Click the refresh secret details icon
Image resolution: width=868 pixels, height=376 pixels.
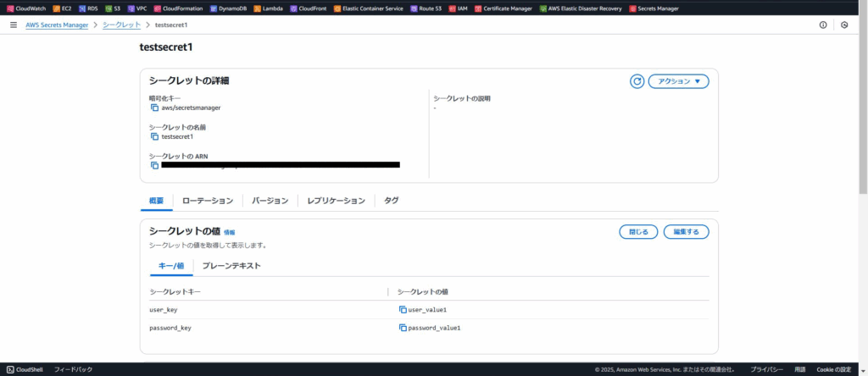click(x=637, y=81)
